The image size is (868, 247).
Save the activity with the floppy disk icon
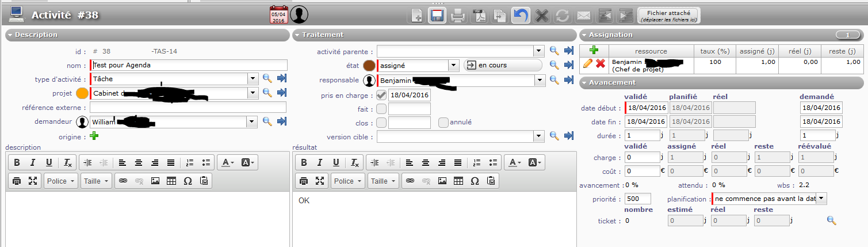[x=438, y=16]
